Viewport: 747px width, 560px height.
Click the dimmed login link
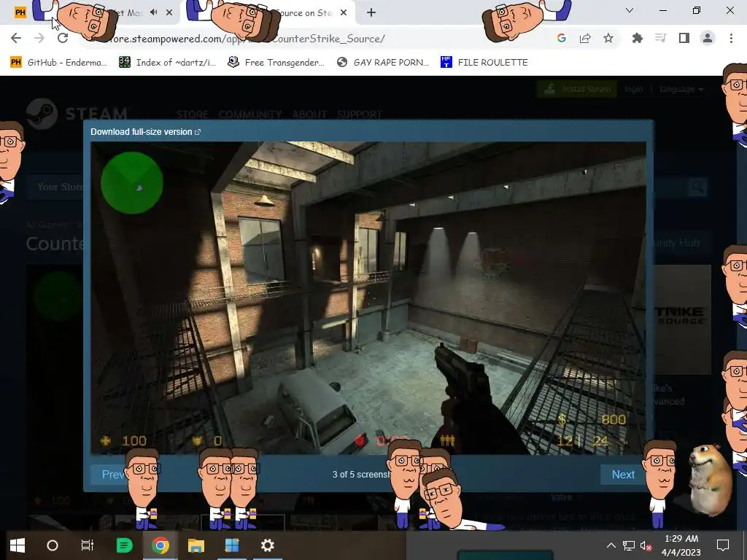[633, 89]
